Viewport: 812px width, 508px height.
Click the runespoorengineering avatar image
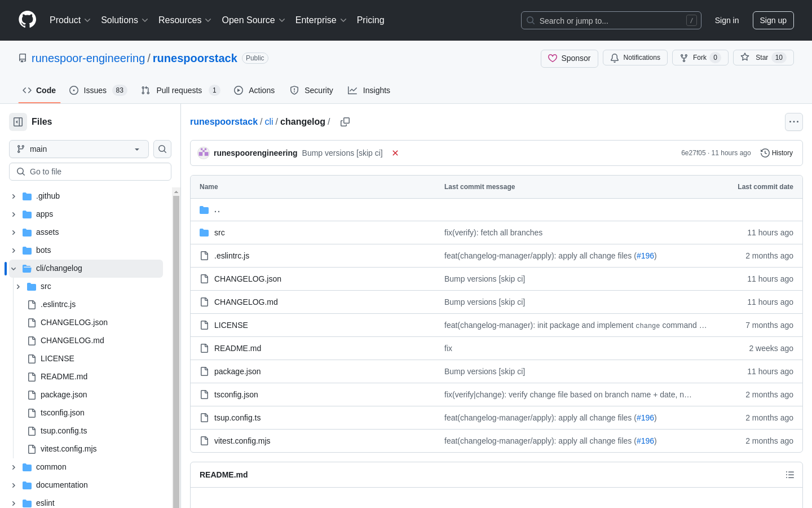click(x=204, y=153)
